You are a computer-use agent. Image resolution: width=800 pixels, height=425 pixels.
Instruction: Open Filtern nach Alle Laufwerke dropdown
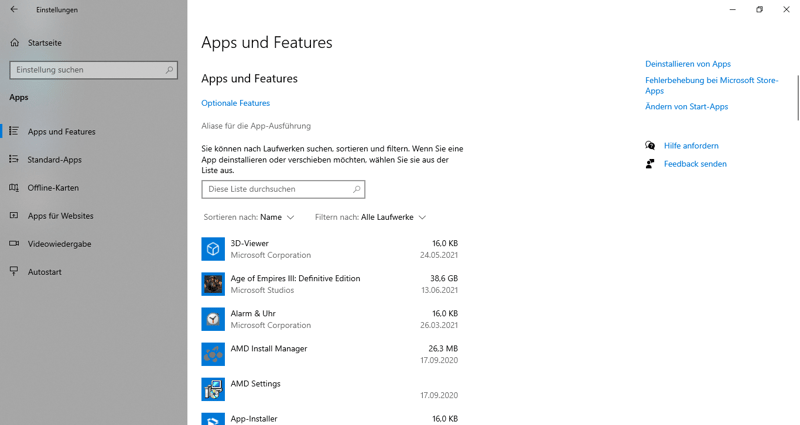(370, 217)
